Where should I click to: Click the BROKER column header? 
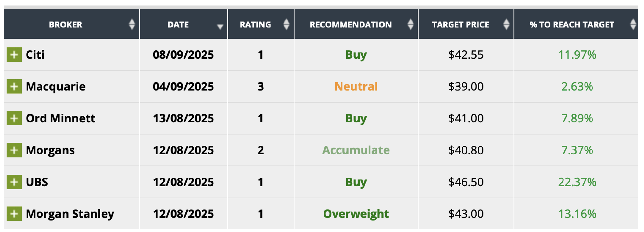[66, 25]
